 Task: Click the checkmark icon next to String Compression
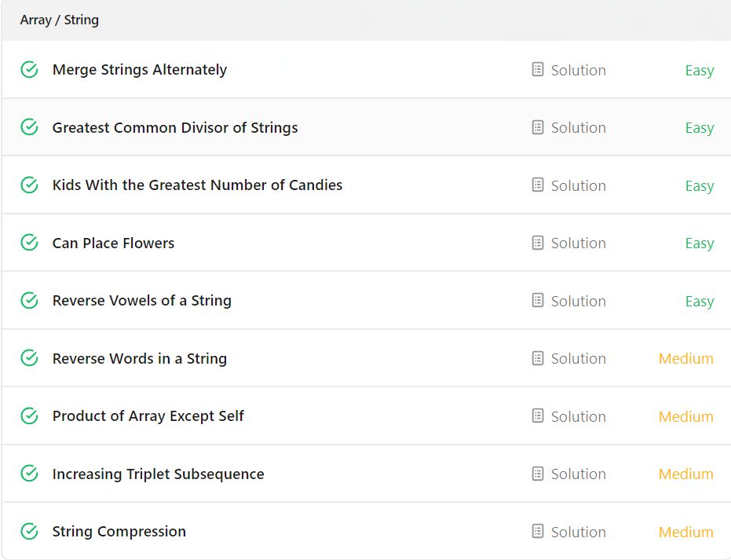[29, 531]
